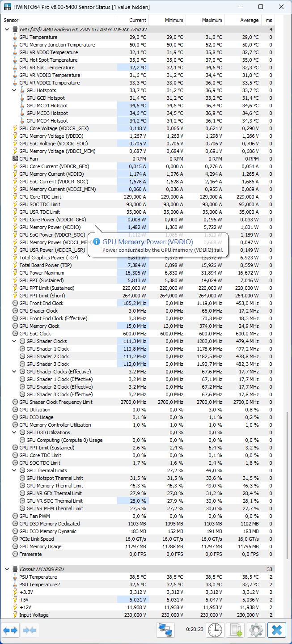The image size is (292, 644).
Task: Collapse the GPU Shader Clocks group
Action: click(x=14, y=341)
